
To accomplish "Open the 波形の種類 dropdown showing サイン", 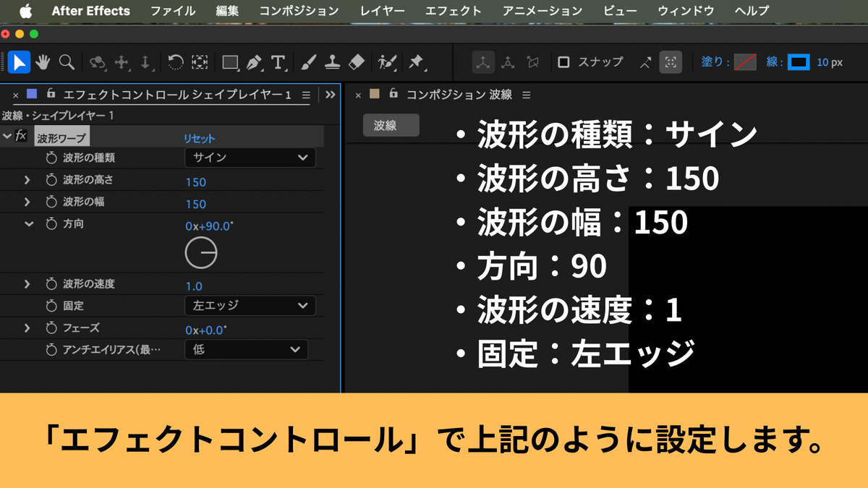I will tap(250, 158).
